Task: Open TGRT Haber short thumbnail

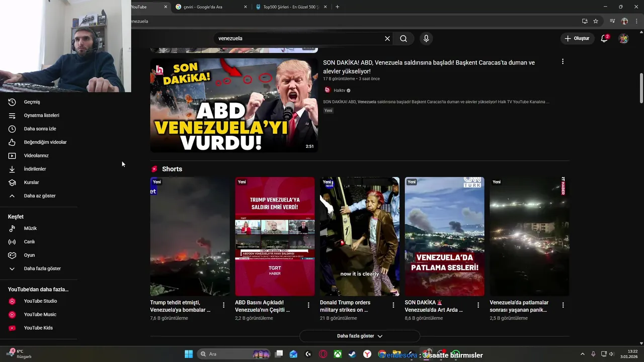Action: pos(275,236)
